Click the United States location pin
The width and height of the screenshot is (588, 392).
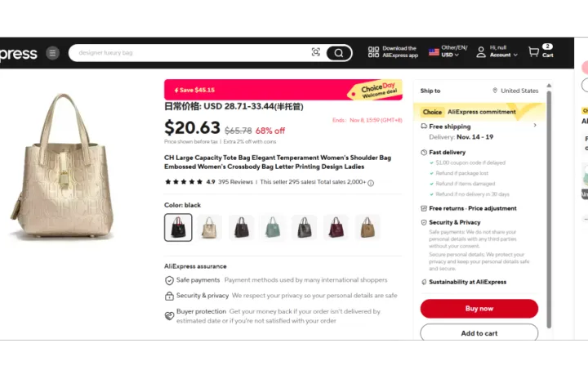pos(495,91)
